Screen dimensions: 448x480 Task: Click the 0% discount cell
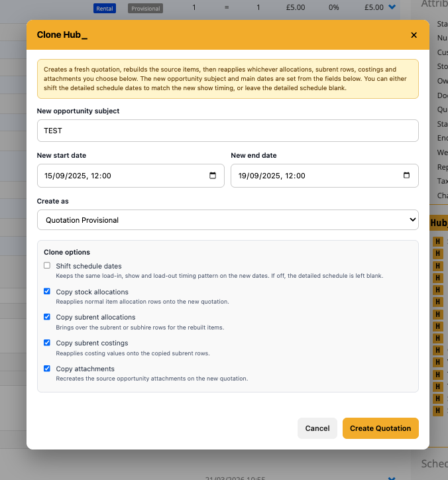pyautogui.click(x=333, y=7)
